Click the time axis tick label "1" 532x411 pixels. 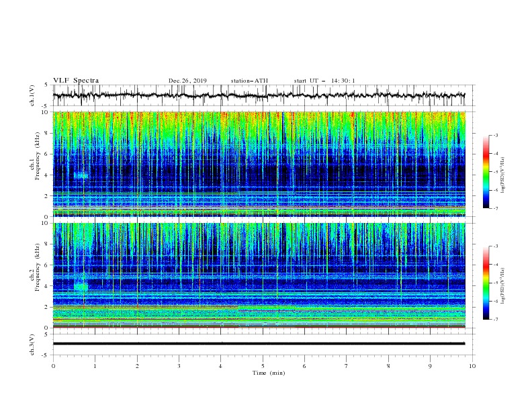pos(95,366)
